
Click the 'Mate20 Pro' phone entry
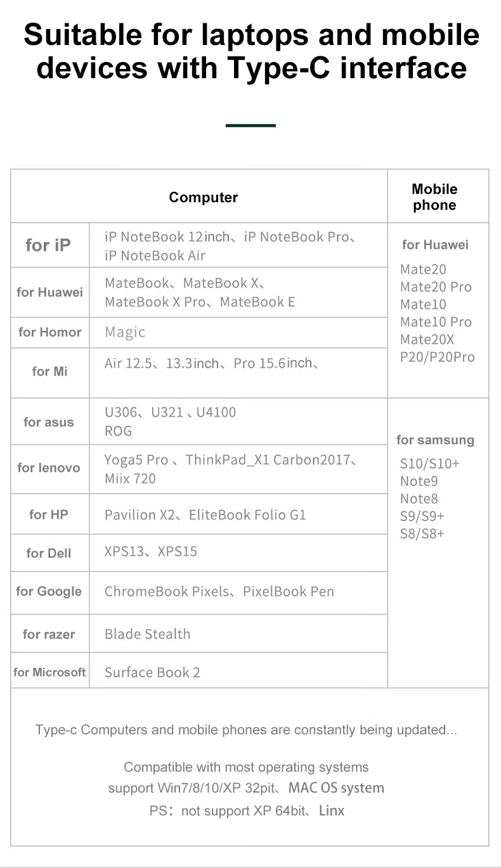click(x=436, y=287)
